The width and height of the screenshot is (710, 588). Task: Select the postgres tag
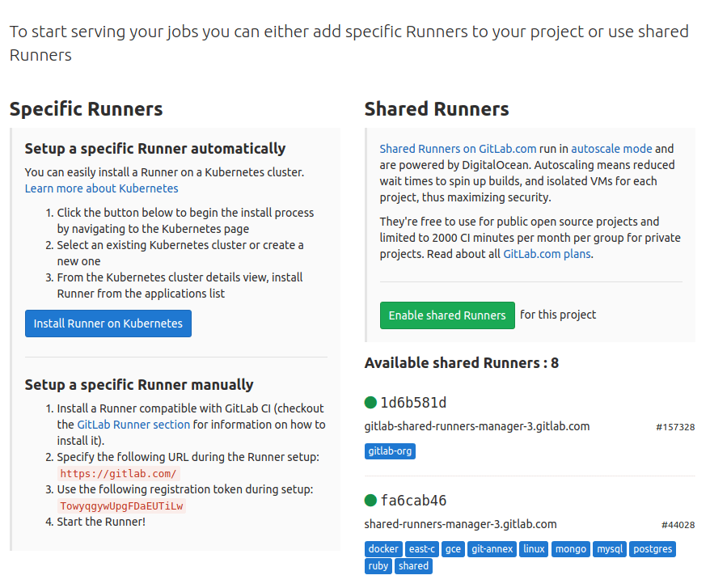pos(653,549)
